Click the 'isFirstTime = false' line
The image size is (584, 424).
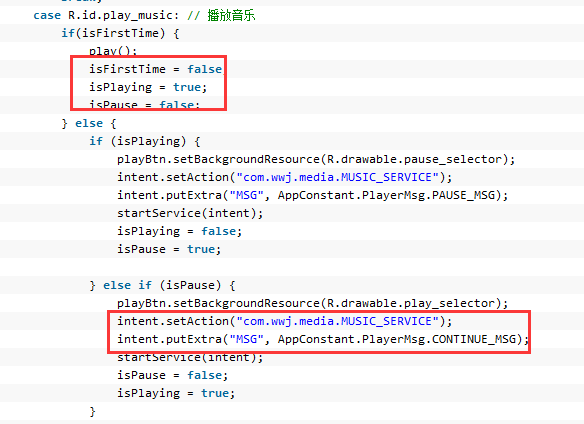156,69
